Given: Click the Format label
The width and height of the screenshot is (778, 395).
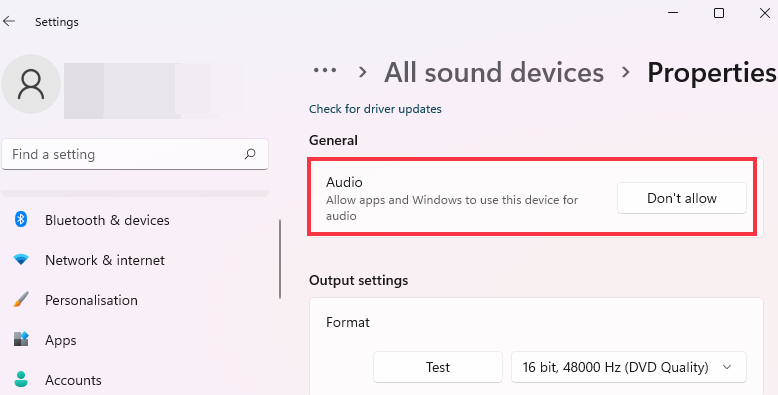Looking at the screenshot, I should (348, 323).
